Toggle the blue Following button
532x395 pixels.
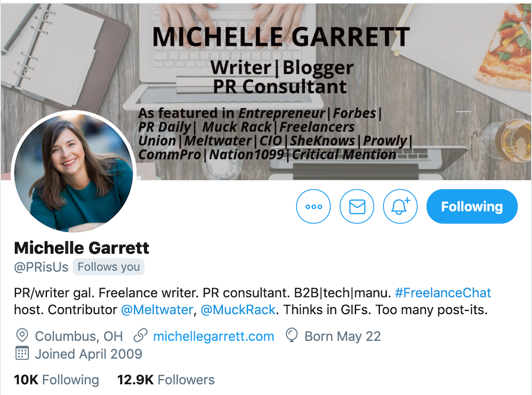pos(472,207)
